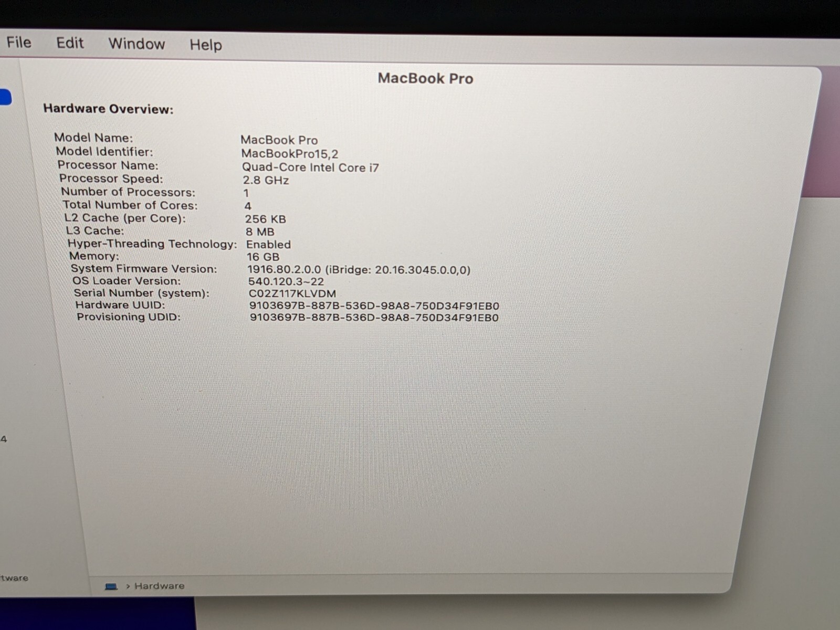Viewport: 840px width, 630px height.
Task: Open the Window menu
Action: (x=136, y=44)
